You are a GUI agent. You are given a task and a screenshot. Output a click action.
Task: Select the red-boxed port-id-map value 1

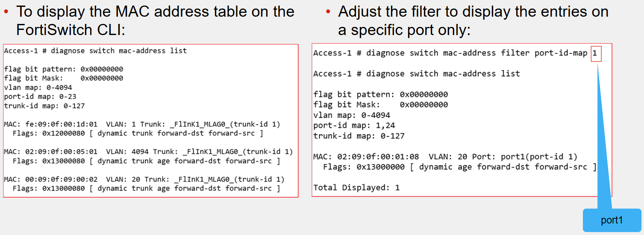pos(596,53)
